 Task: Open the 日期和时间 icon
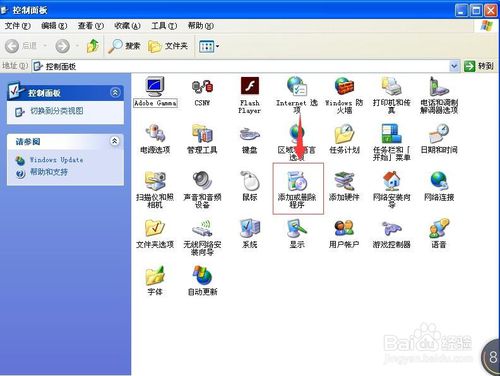tap(439, 139)
